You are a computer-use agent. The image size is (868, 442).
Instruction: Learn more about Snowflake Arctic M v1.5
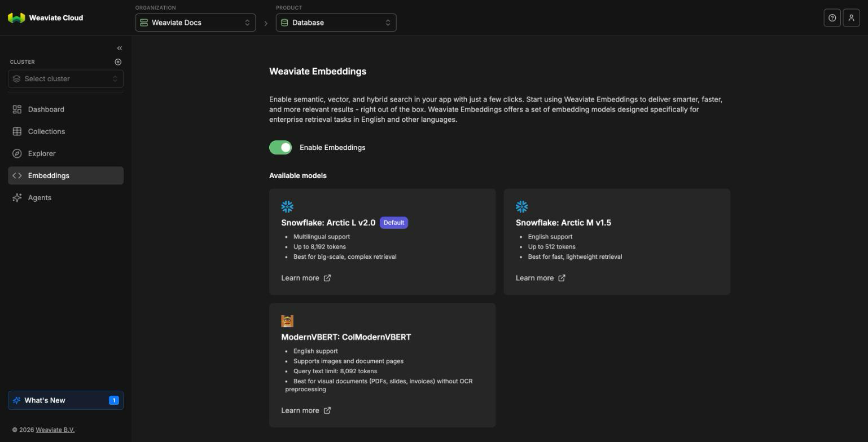[541, 278]
